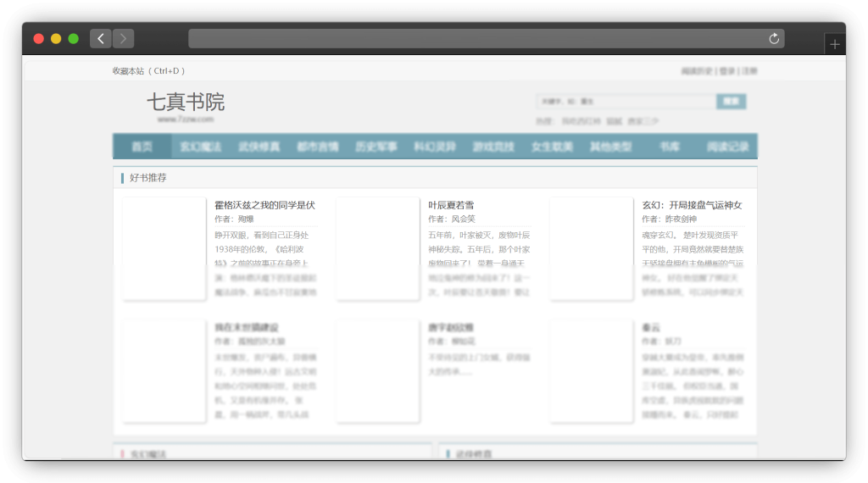This screenshot has height=483, width=868.
Task: Open the 历史军事 category tab
Action: [376, 147]
